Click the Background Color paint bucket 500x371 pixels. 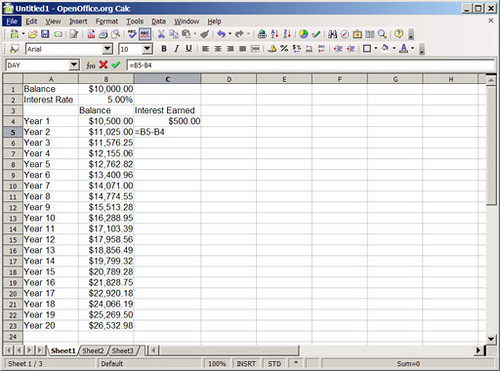pos(385,49)
